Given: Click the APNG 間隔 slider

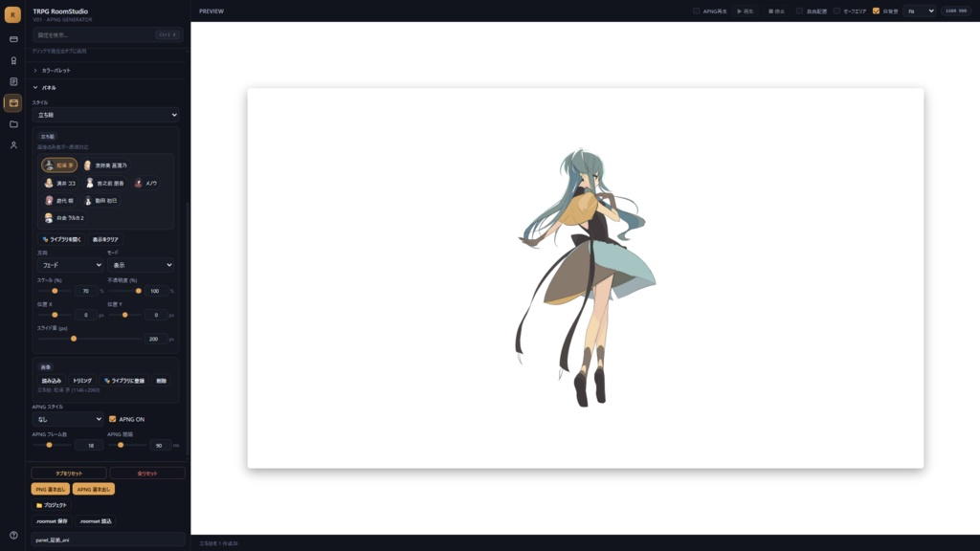Looking at the screenshot, I should point(127,446).
